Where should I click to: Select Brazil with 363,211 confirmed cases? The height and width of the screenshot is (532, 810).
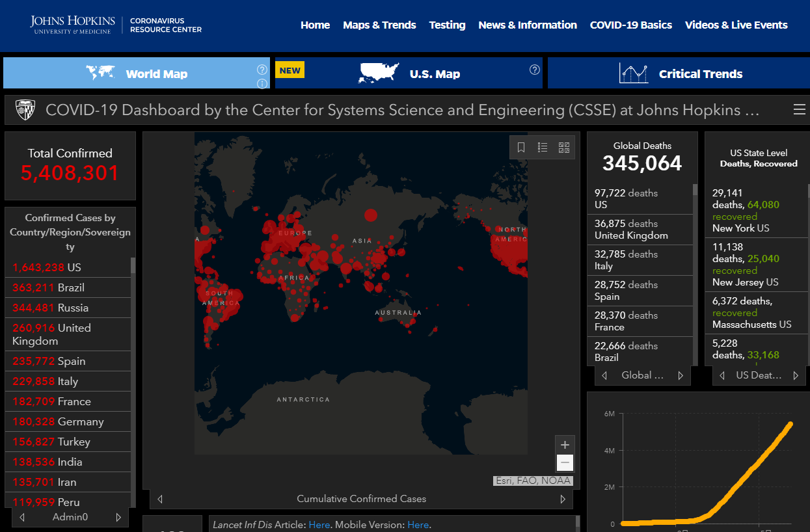click(x=68, y=287)
